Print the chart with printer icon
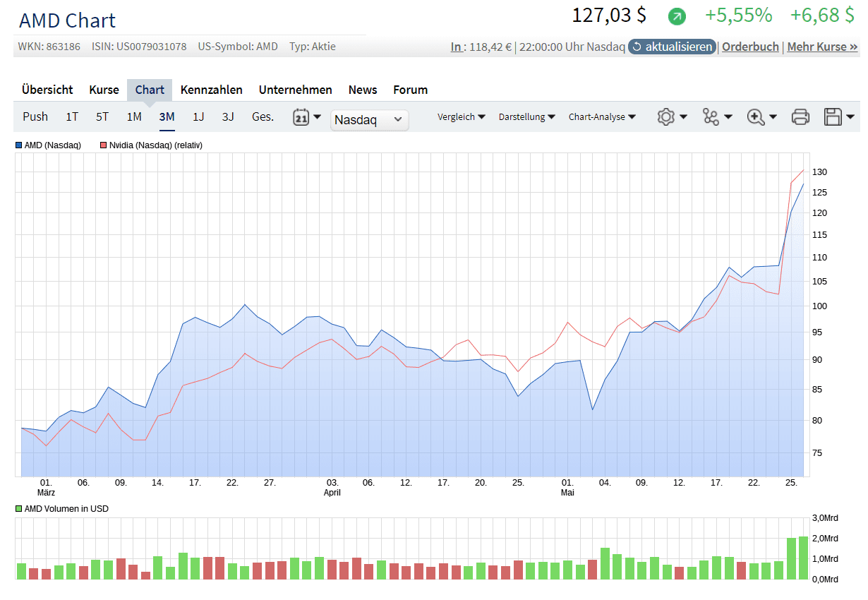The image size is (868, 600). point(800,117)
